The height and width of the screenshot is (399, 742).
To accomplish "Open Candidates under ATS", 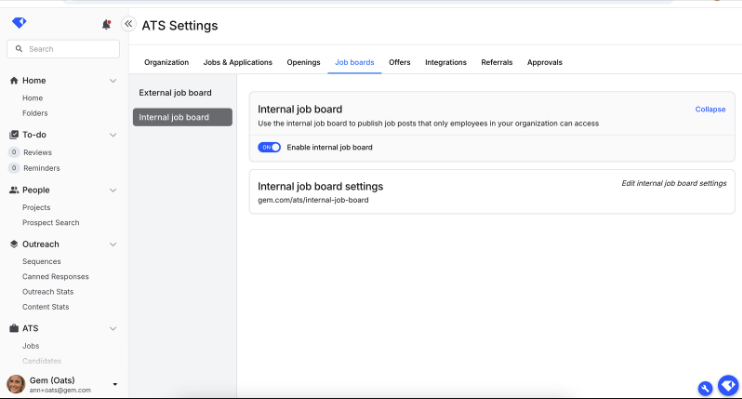I will [42, 361].
